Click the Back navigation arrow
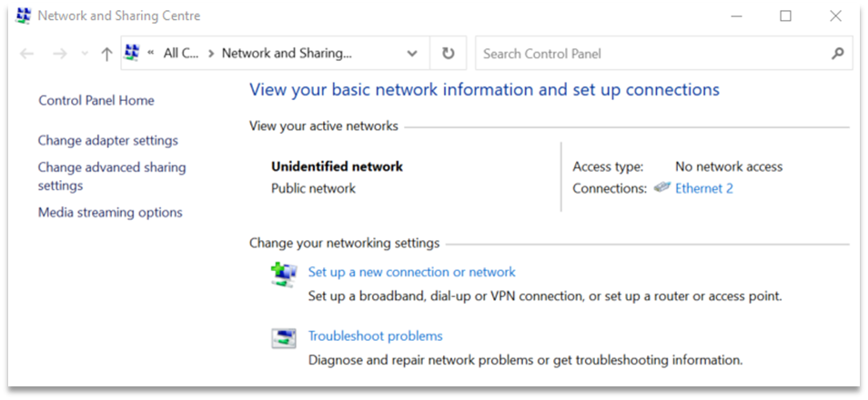Image resolution: width=868 pixels, height=400 pixels. [26, 54]
